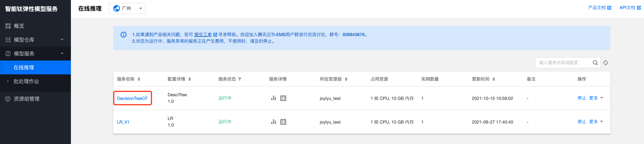Viewport: 644px width, 144px height.
Task: Click joylyu_test in the DecisionTreeCF row
Action: pos(330,98)
